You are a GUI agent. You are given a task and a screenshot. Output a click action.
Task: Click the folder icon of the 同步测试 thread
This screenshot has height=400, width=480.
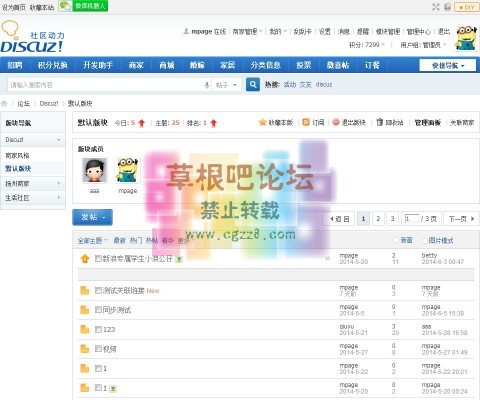pos(85,310)
